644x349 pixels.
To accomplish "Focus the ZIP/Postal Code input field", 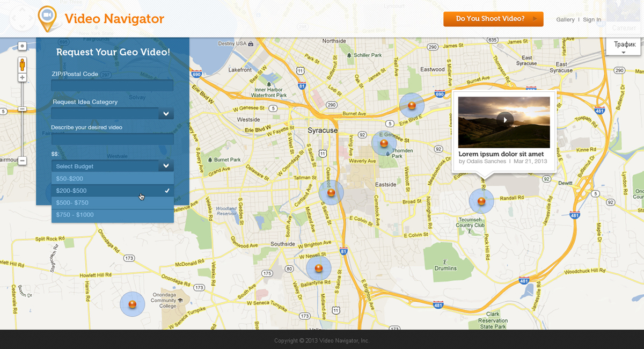I will pos(112,85).
